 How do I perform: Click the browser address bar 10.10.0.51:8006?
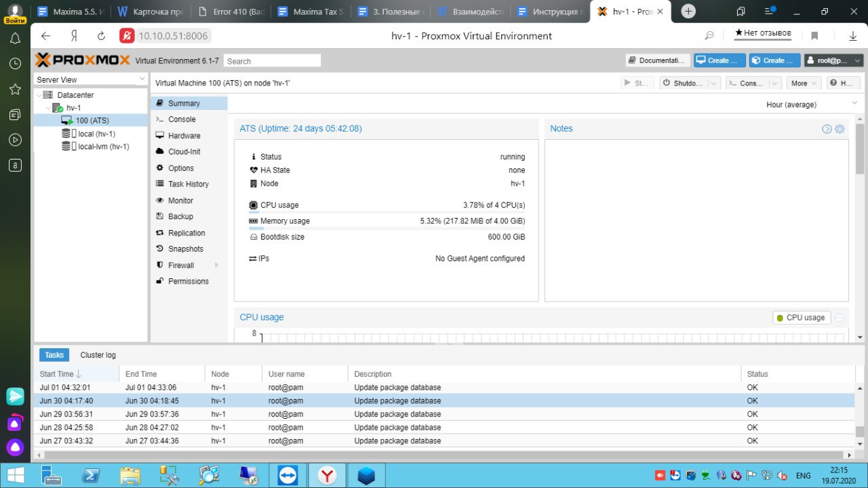[173, 36]
